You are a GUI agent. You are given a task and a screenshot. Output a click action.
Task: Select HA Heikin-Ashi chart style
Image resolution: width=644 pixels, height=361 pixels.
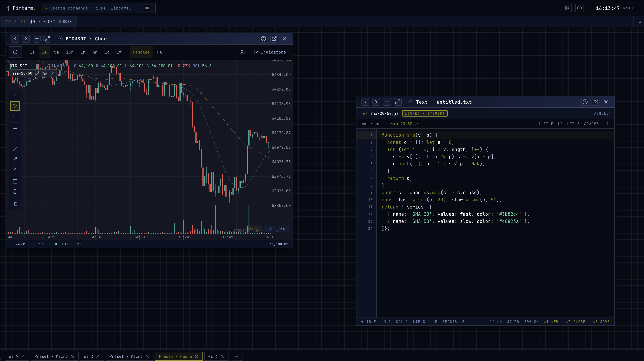159,52
